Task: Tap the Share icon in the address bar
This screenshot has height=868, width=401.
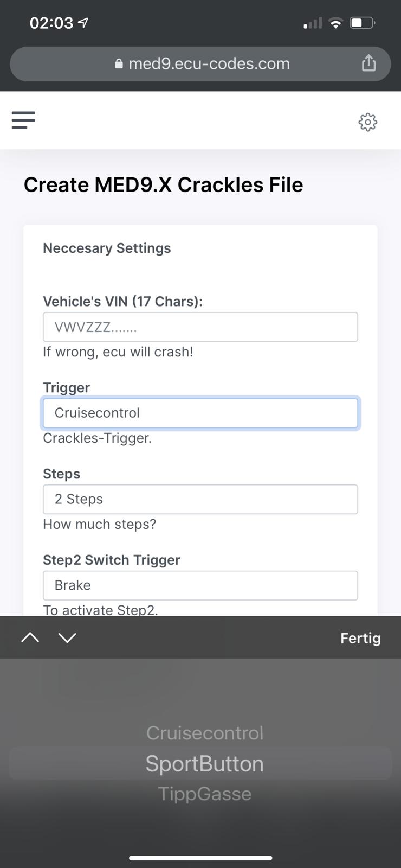Action: pos(369,63)
